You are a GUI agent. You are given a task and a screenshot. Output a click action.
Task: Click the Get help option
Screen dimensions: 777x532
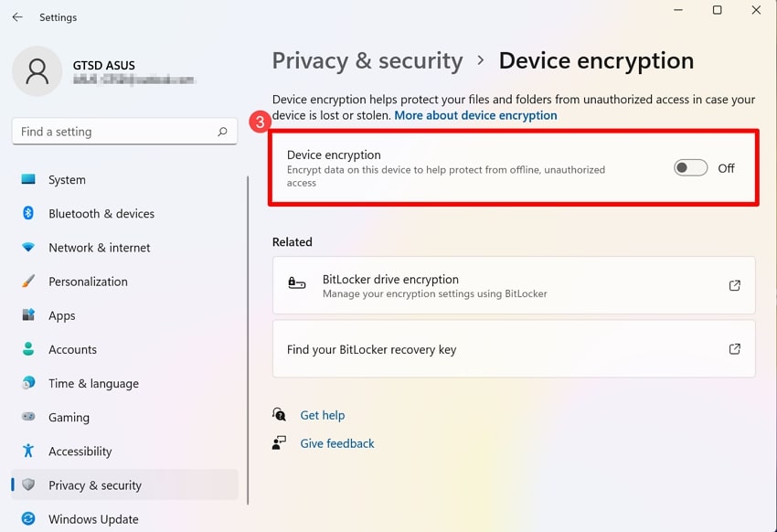click(x=322, y=415)
